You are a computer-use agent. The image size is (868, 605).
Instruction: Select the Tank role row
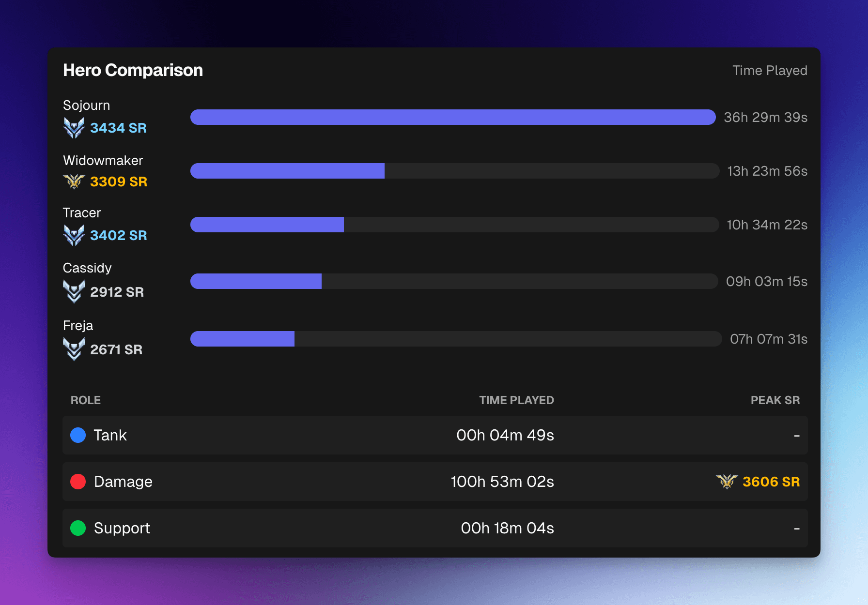pos(434,435)
